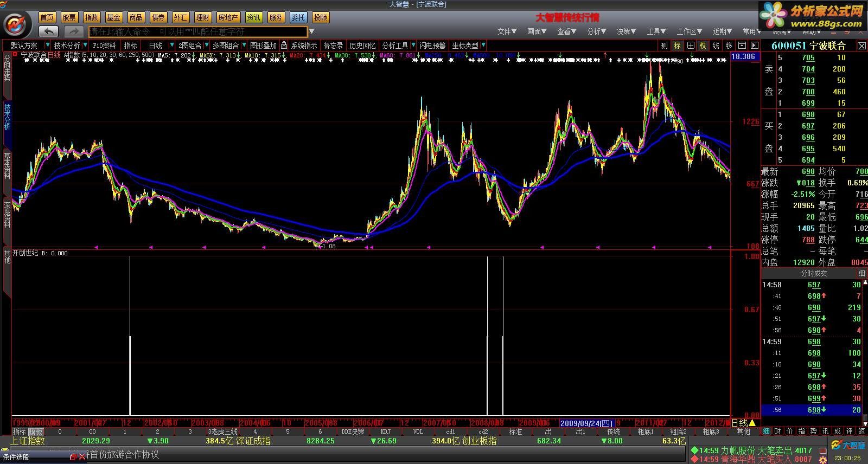Click the 2009/09/24 highlighted date marker
Viewport: 868px width, 464px height.
[x=586, y=423]
